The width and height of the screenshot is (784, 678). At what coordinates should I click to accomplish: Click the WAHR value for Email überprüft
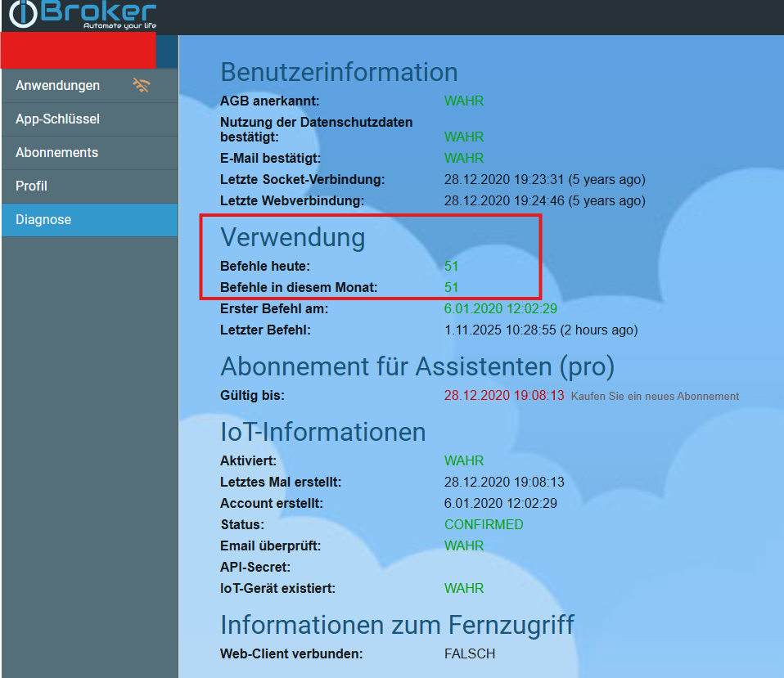click(x=463, y=546)
